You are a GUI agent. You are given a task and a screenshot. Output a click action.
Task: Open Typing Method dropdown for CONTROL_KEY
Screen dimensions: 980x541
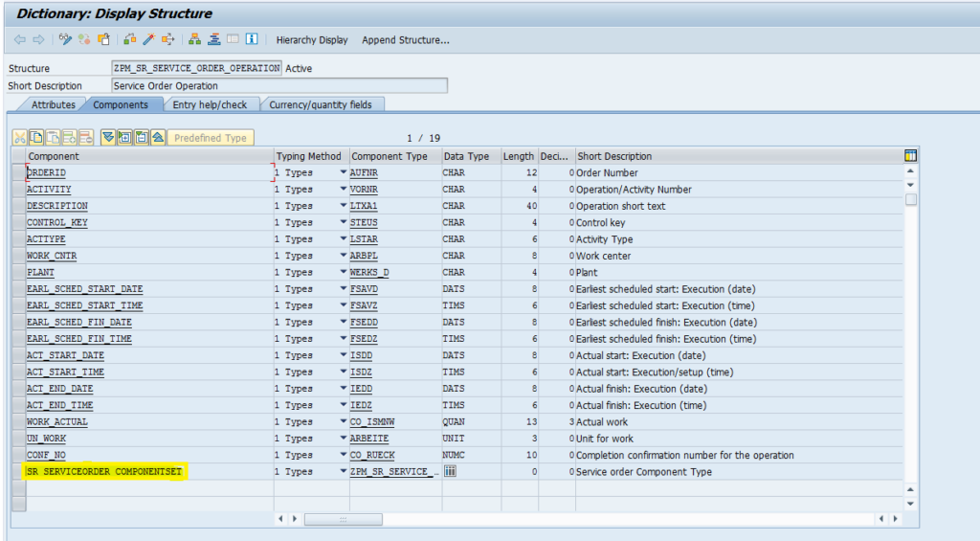click(344, 222)
